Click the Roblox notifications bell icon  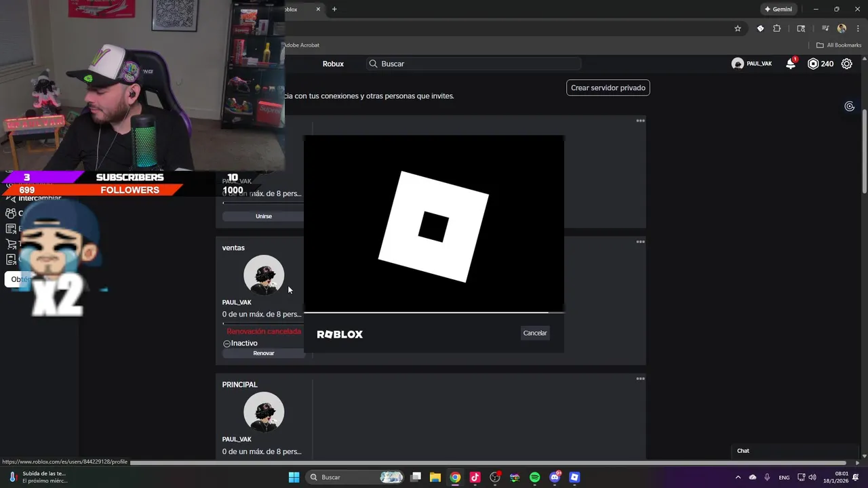791,64
